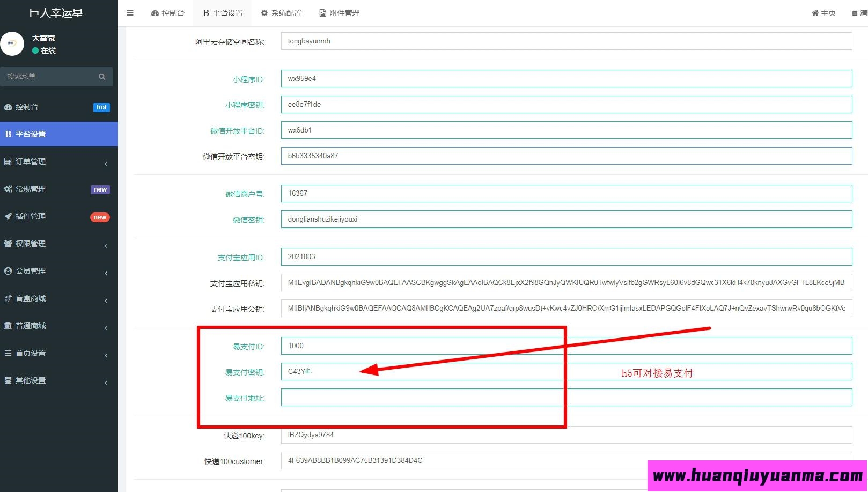868x492 pixels.
Task: Click the 小程序密钥 input field
Action: point(567,105)
